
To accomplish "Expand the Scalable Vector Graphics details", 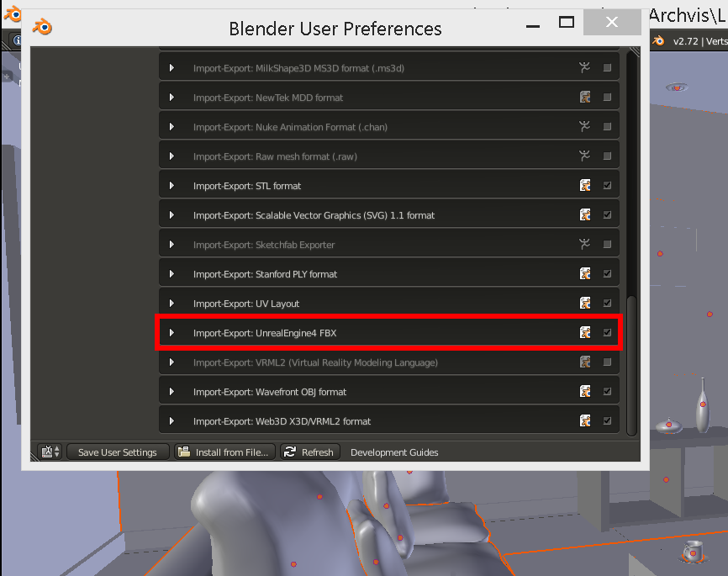I will 171,214.
